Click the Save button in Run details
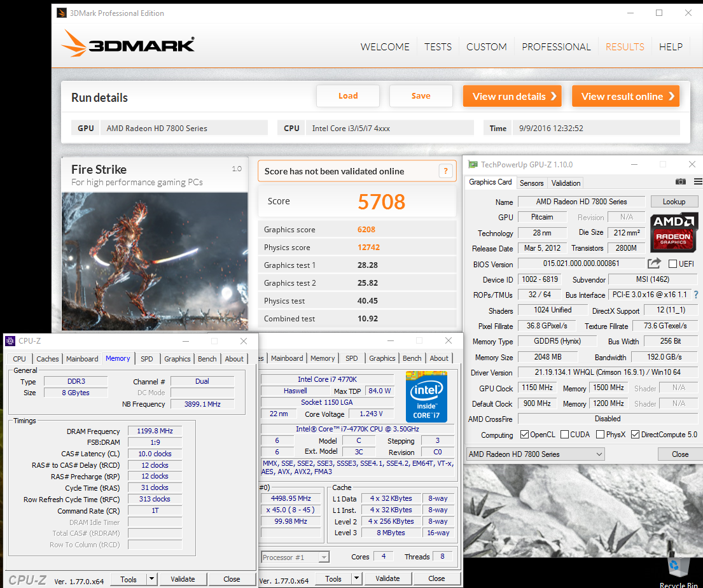Image resolution: width=703 pixels, height=588 pixels. pos(421,96)
